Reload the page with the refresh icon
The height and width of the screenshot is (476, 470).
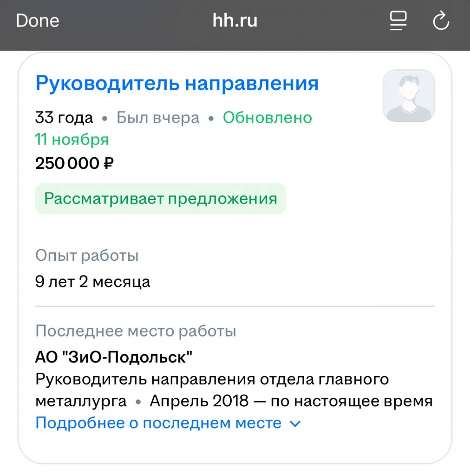tap(440, 21)
